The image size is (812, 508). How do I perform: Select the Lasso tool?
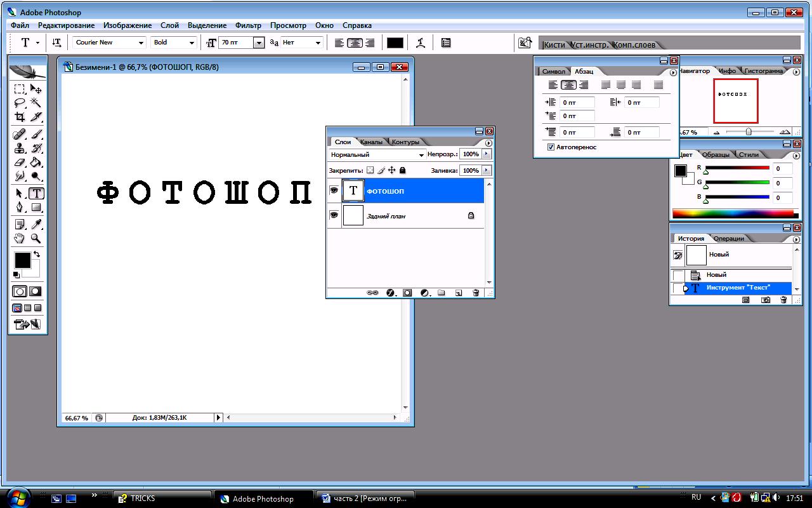[x=20, y=103]
